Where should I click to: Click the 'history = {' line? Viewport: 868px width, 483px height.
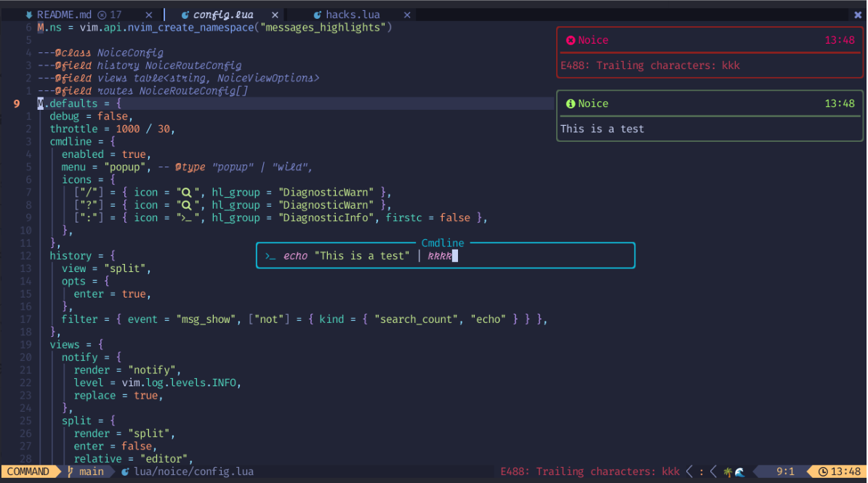tap(82, 256)
